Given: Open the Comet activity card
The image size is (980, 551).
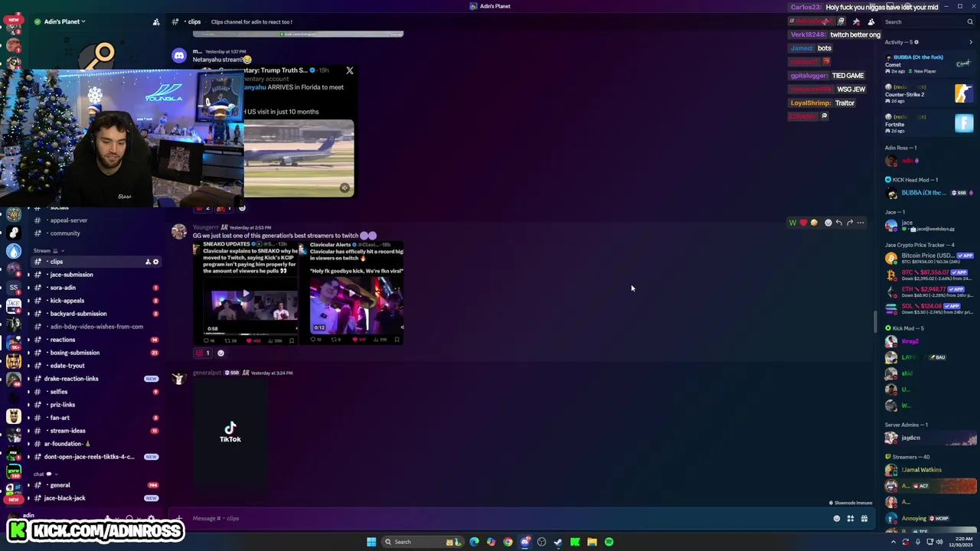Looking at the screenshot, I should pyautogui.click(x=929, y=64).
